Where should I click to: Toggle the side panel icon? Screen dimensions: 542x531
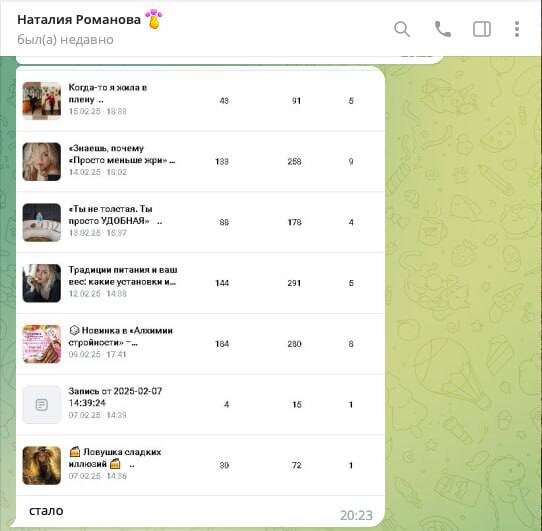[x=482, y=29]
